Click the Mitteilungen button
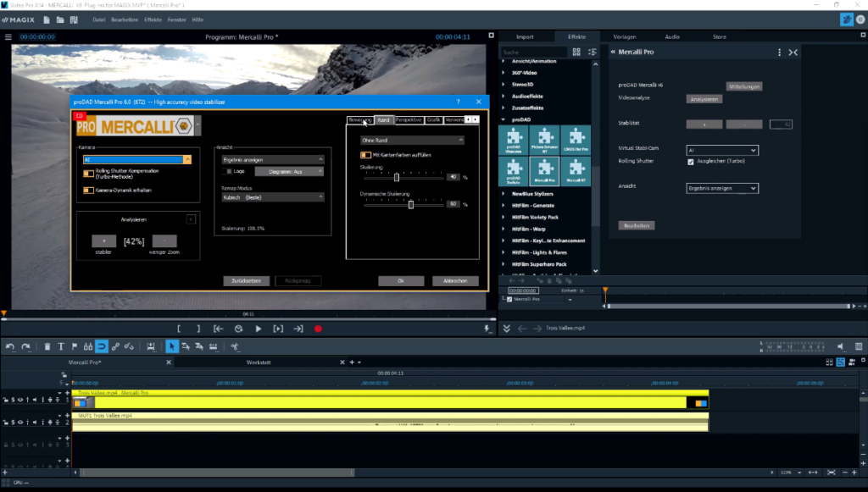 point(744,86)
